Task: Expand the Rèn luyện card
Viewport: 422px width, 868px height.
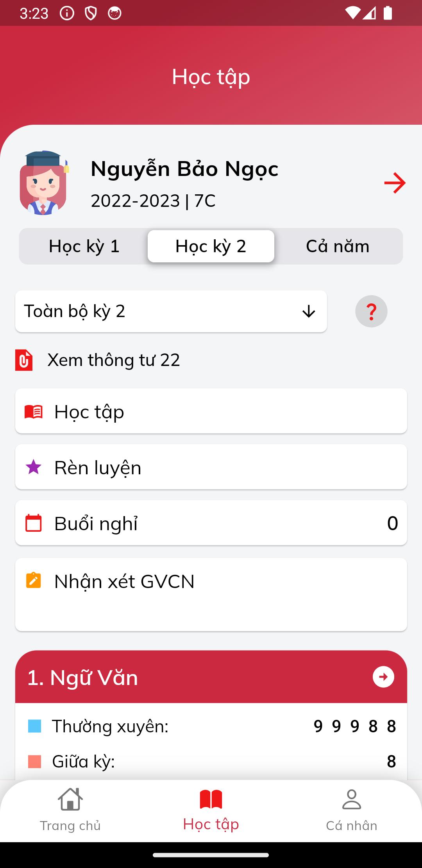Action: coord(211,467)
